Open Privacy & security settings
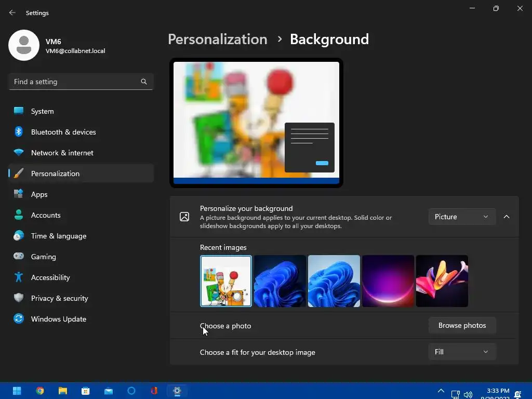 tap(81, 298)
